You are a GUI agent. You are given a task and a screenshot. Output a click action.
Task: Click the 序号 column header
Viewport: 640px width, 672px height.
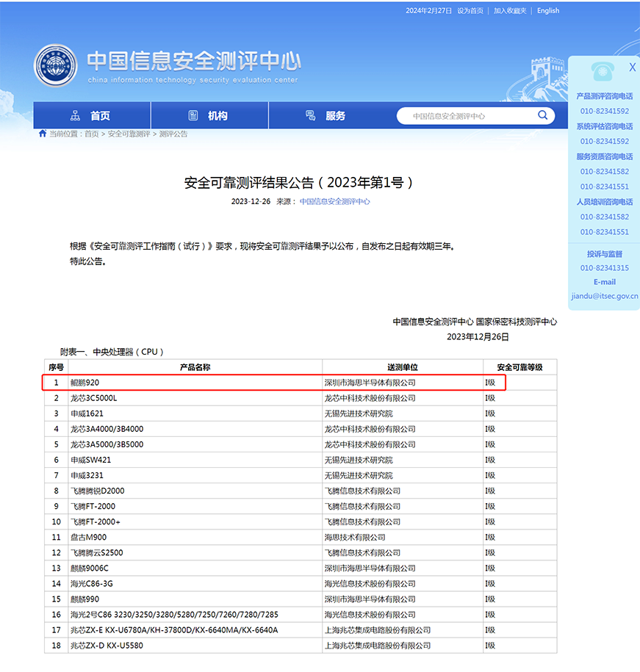click(56, 367)
